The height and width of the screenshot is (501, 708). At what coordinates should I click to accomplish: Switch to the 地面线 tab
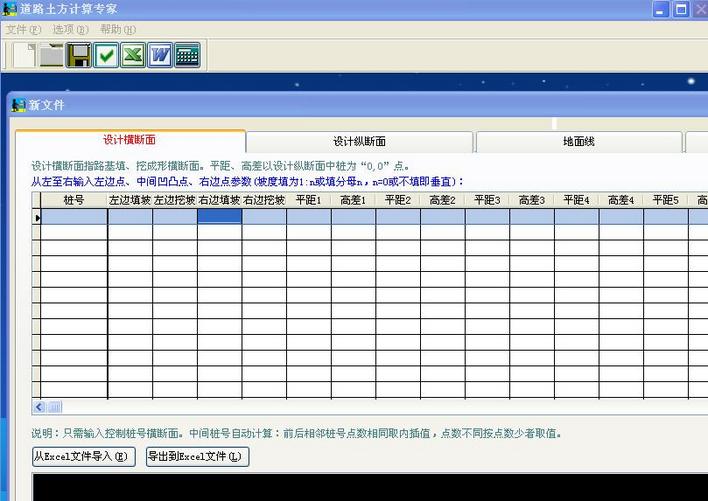[578, 142]
